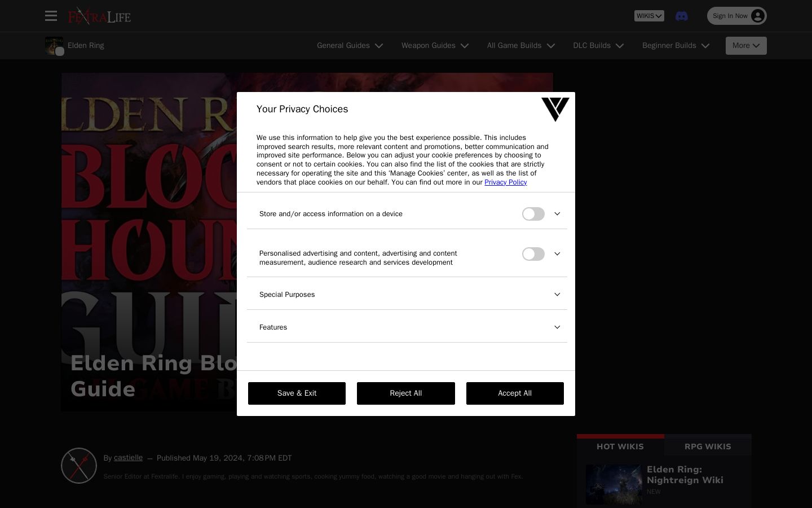Toggle Store and/or access information switch
Image resolution: width=812 pixels, height=508 pixels.
[533, 214]
